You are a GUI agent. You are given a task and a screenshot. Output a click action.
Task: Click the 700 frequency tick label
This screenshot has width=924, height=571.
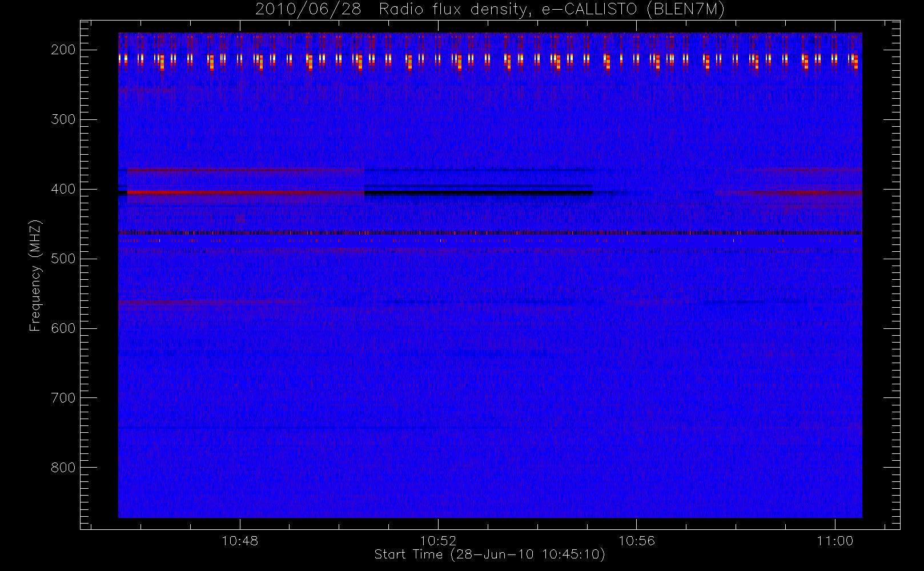pos(63,398)
